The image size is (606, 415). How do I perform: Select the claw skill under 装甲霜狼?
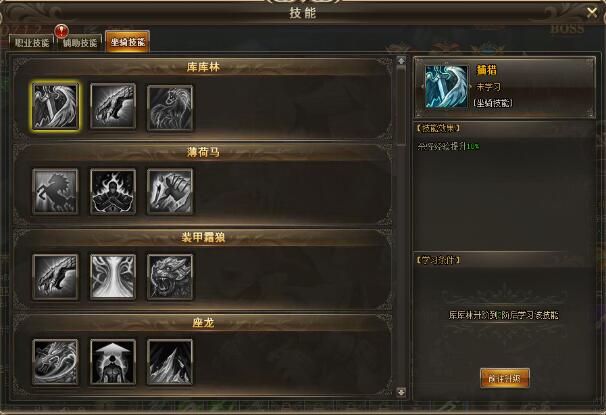[x=56, y=277]
